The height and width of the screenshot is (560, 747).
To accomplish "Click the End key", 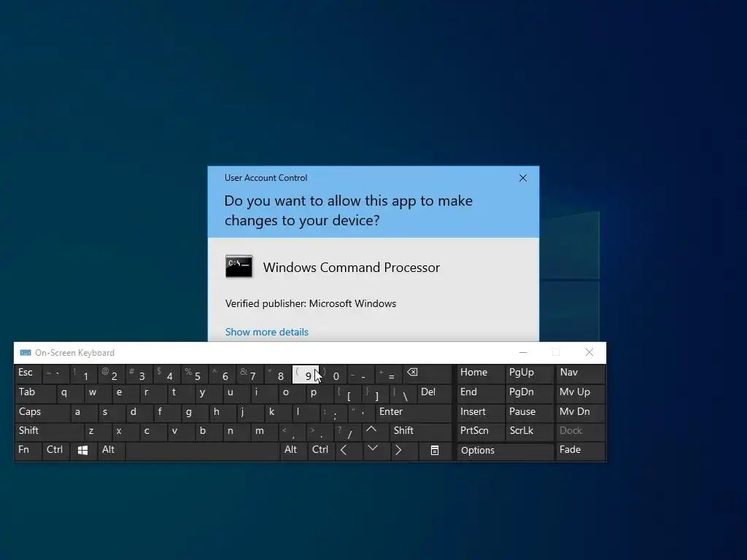I will point(481,393).
